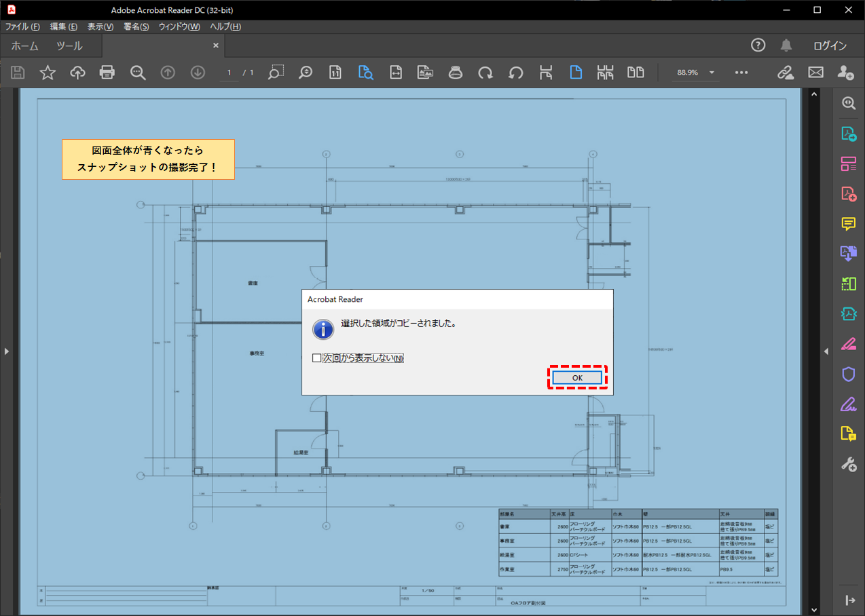Collapse the right tools pane arrow

pos(826,351)
